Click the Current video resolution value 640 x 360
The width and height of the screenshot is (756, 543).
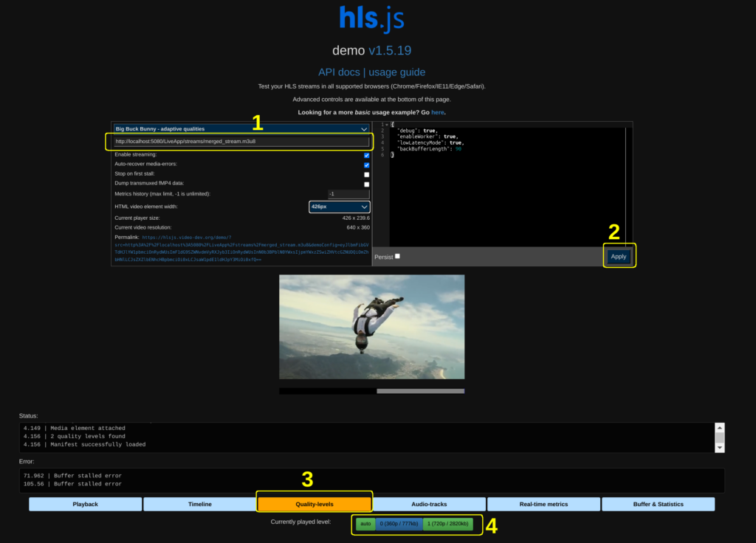(358, 227)
